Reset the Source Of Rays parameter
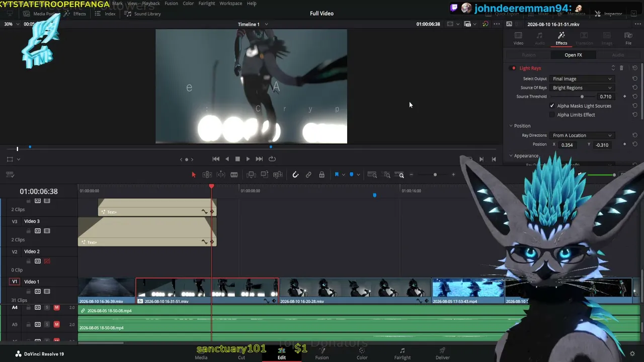This screenshot has width=644, height=362. pyautogui.click(x=634, y=87)
